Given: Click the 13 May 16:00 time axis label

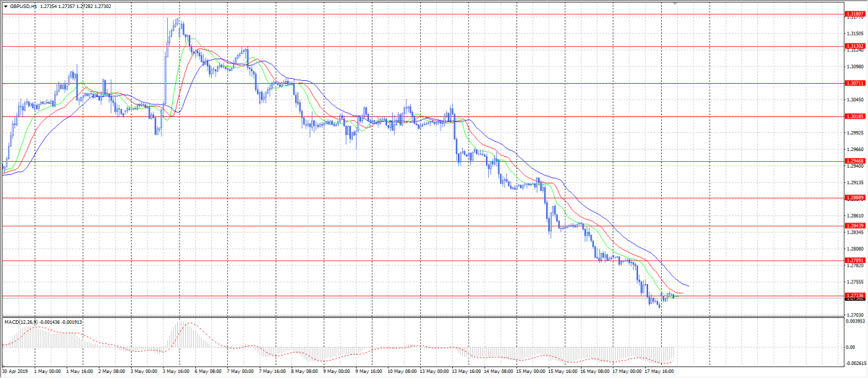Looking at the screenshot, I should [466, 373].
